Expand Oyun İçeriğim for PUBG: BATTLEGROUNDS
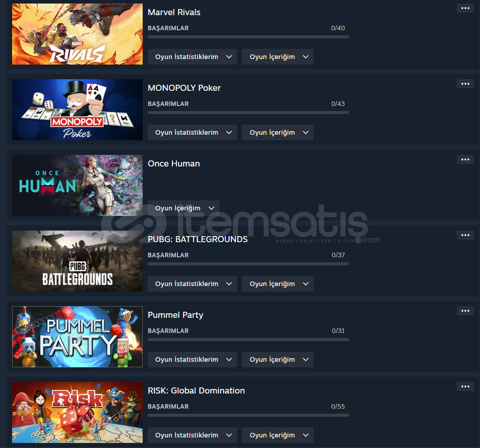 [x=278, y=284]
